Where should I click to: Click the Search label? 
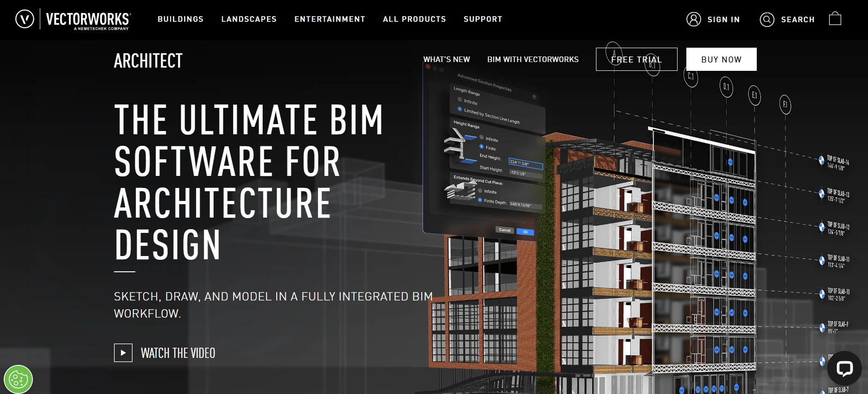(798, 19)
